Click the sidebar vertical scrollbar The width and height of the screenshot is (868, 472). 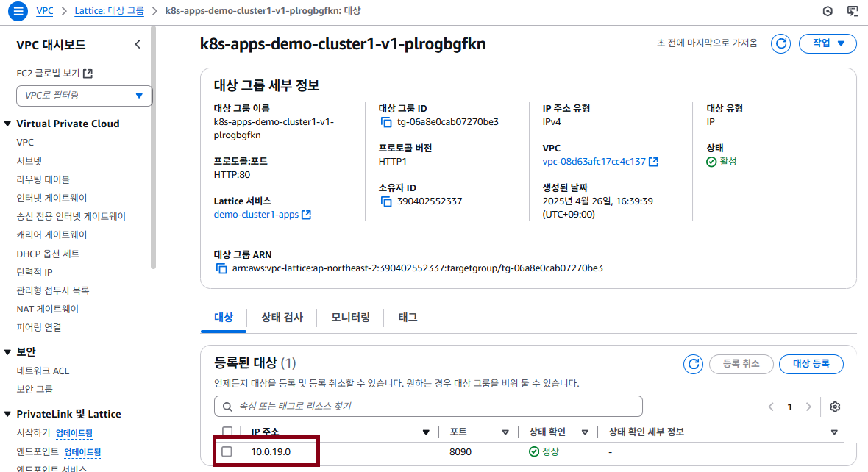click(x=153, y=149)
